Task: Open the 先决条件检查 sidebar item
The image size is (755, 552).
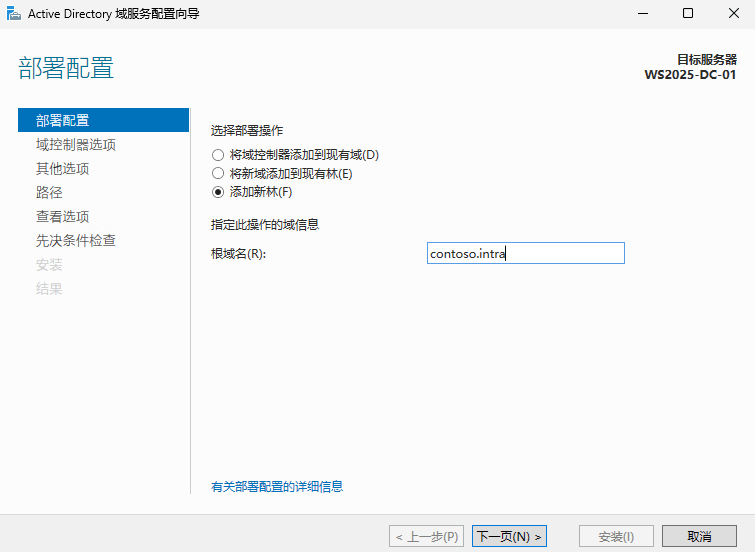Action: click(75, 240)
